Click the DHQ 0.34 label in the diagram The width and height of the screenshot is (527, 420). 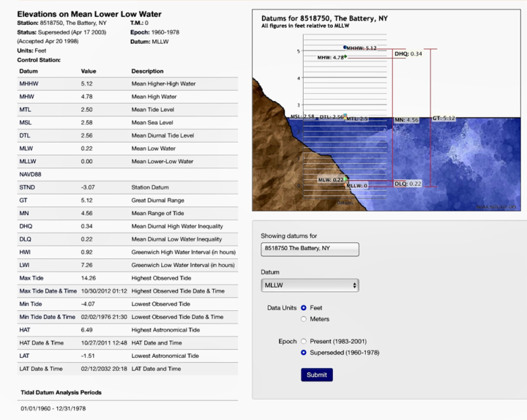pos(408,54)
